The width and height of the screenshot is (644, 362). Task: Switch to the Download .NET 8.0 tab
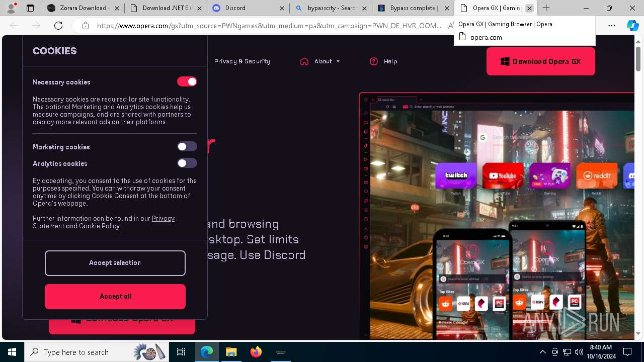click(166, 8)
